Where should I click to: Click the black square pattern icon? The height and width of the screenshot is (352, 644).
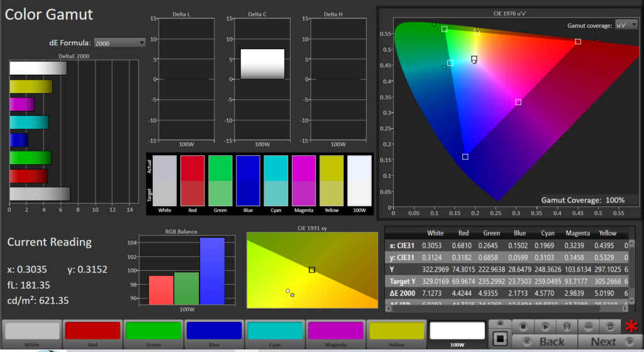coord(500,339)
